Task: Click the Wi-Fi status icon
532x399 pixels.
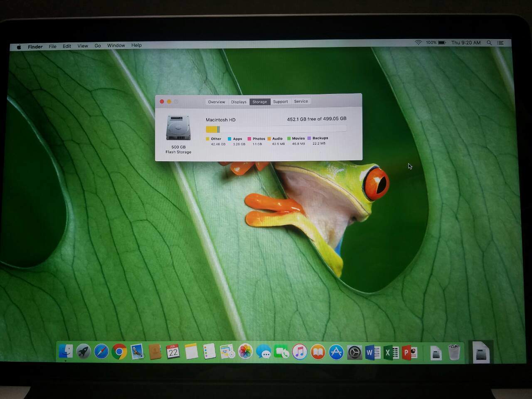Action: pos(418,42)
